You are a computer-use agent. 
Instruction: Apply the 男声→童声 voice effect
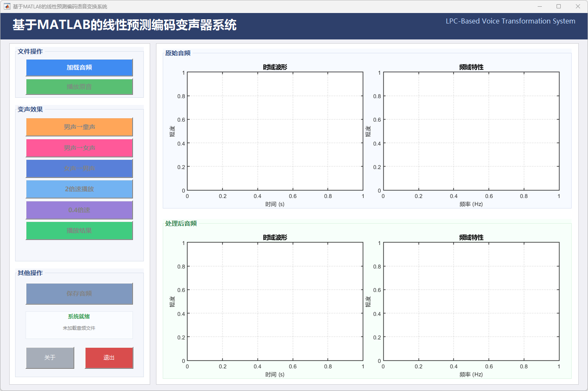(79, 127)
